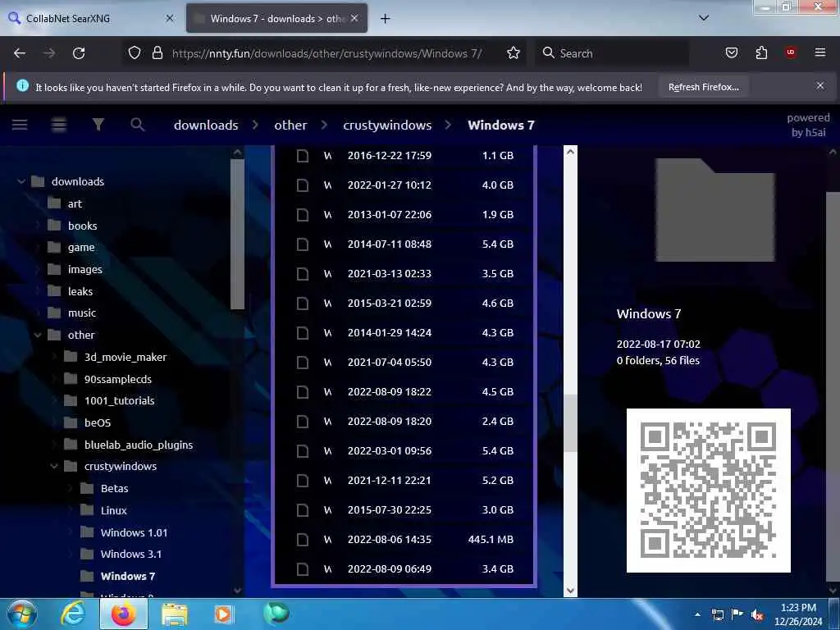Click the file list scrollbar up arrow
This screenshot has height=630, width=840.
570,152
